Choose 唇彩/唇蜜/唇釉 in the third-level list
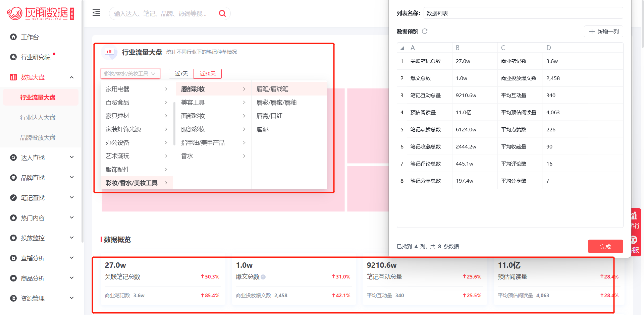This screenshot has width=644, height=315. point(289,103)
